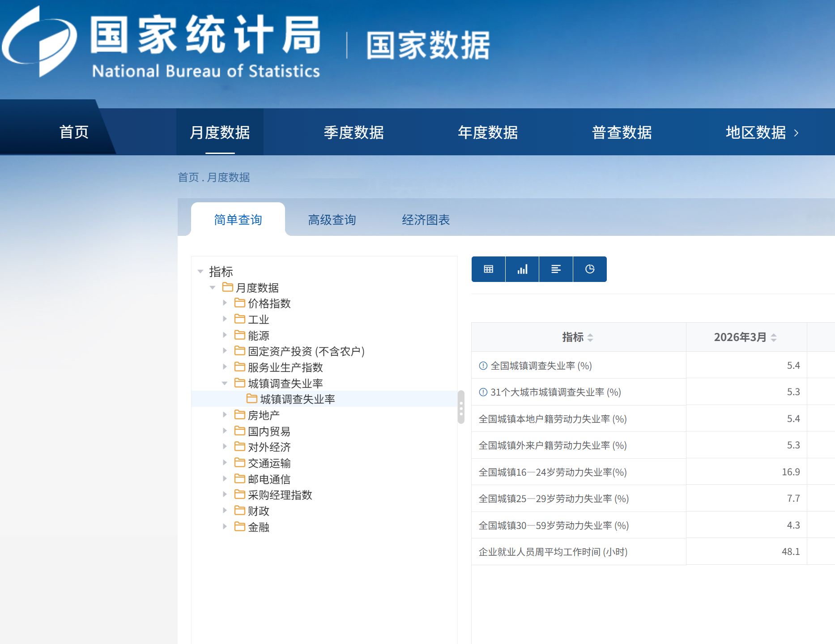Open the 季度数据 navigation menu
Image resolution: width=835 pixels, height=644 pixels.
[x=354, y=132]
